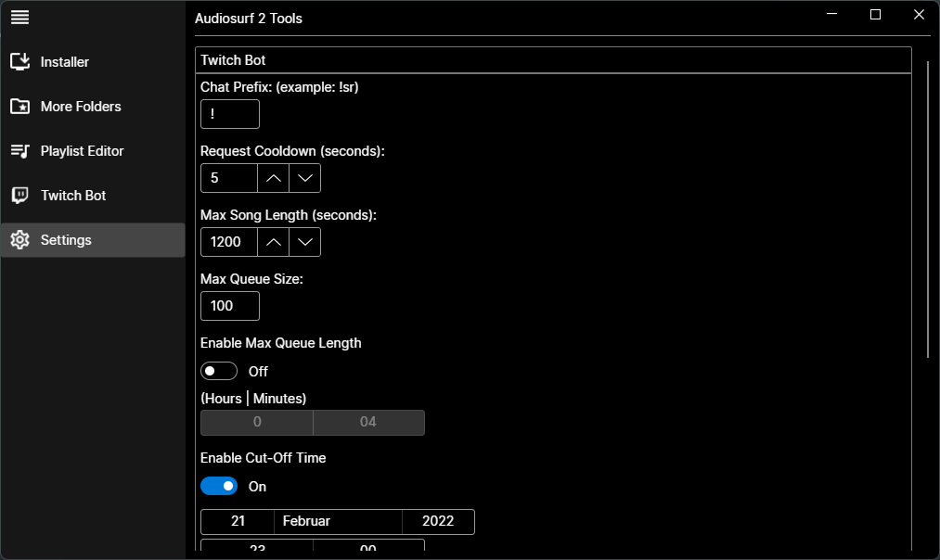Open the cut-off year picker showing 2022

click(438, 522)
